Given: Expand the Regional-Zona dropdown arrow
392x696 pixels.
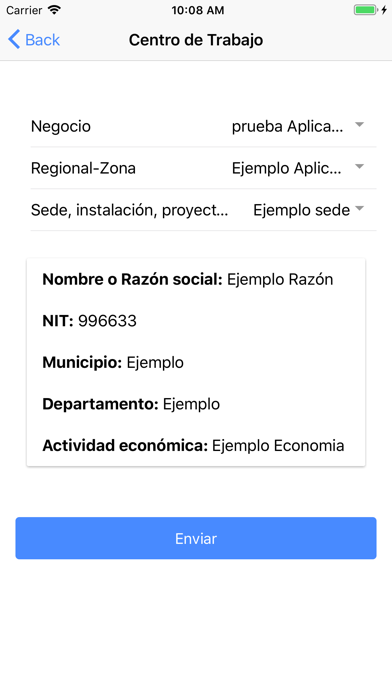Looking at the screenshot, I should (x=360, y=167).
